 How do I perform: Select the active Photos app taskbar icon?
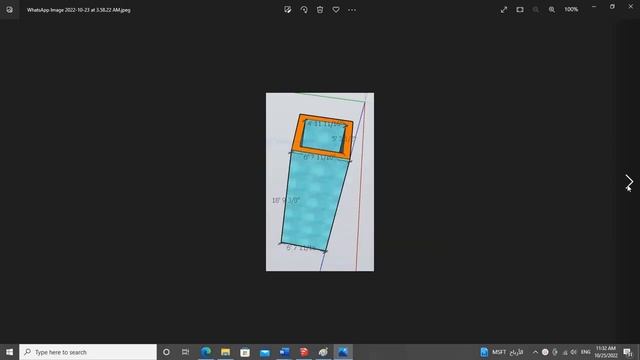[343, 352]
